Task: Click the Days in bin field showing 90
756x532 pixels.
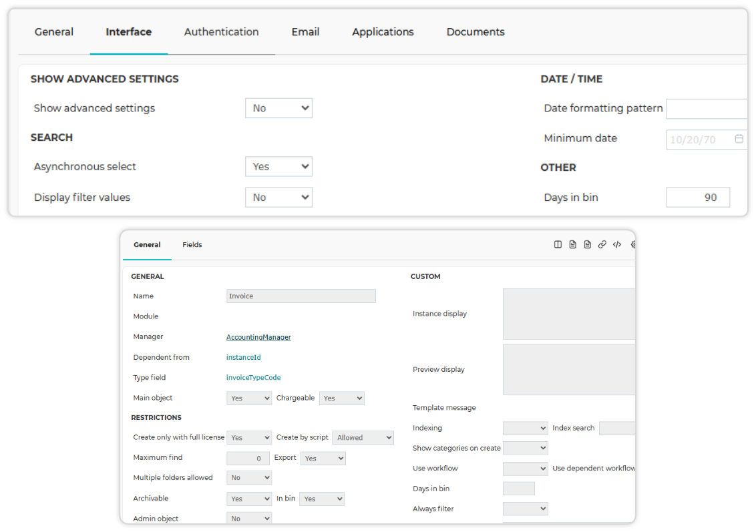Action: (x=698, y=198)
